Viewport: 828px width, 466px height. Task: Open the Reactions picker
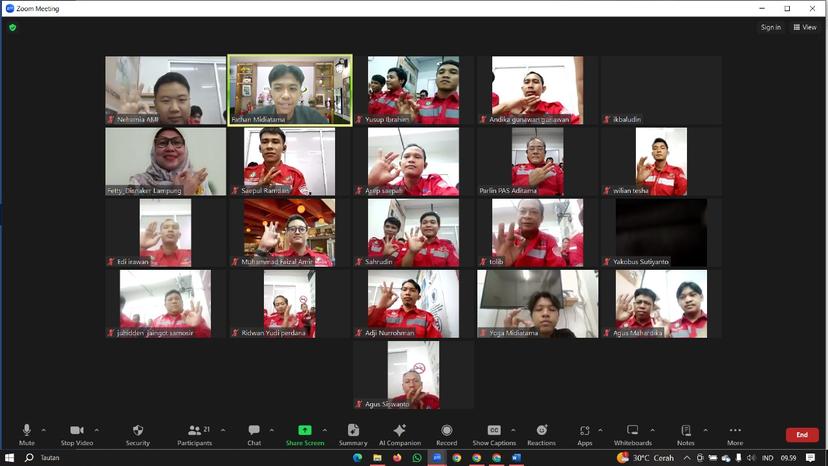point(541,435)
